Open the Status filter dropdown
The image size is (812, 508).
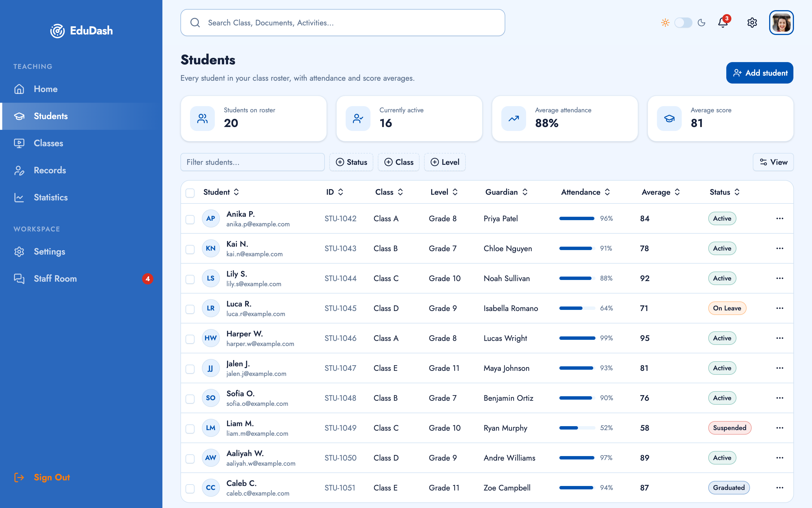pos(351,162)
